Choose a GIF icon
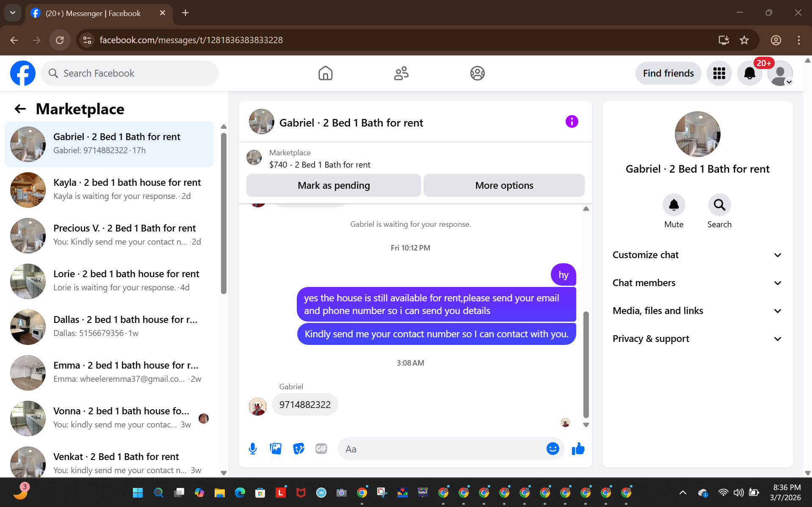 tap(321, 449)
